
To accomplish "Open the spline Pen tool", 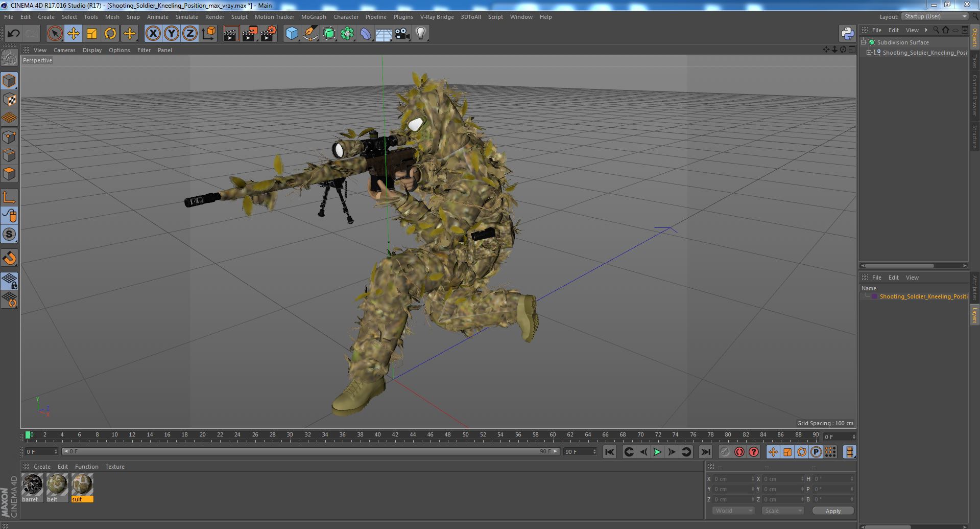I will click(310, 34).
